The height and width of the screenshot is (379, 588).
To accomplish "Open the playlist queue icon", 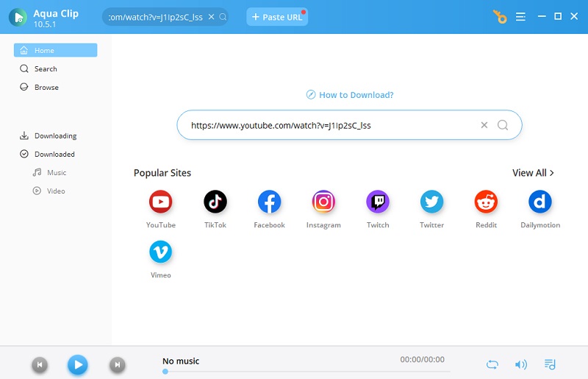I will (x=550, y=364).
